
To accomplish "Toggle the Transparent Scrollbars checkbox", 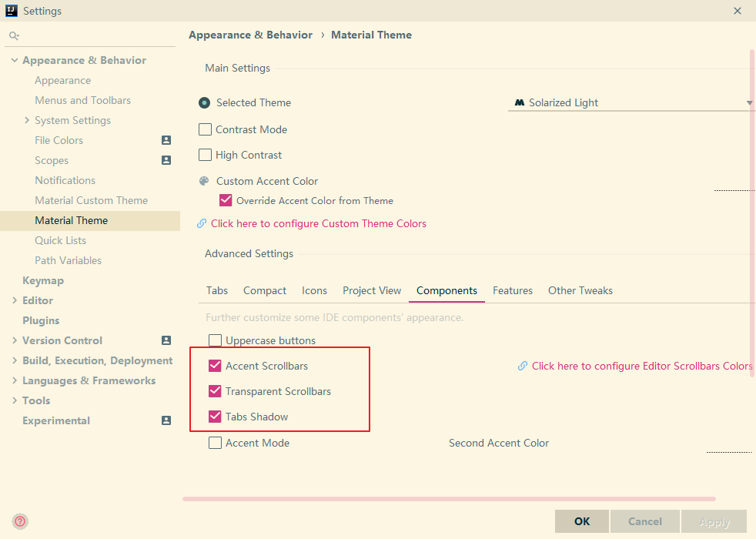I will (x=215, y=391).
